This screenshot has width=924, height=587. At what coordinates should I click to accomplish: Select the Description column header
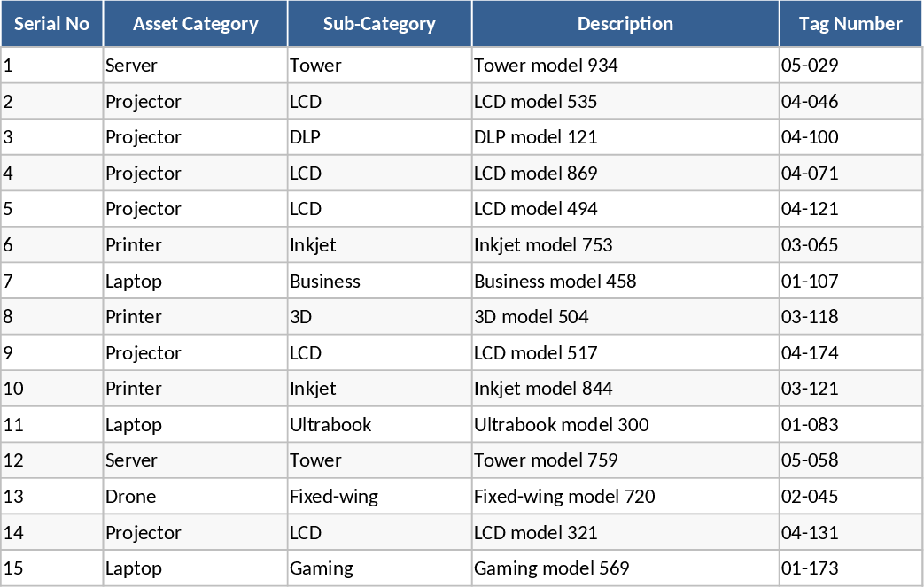click(x=625, y=24)
